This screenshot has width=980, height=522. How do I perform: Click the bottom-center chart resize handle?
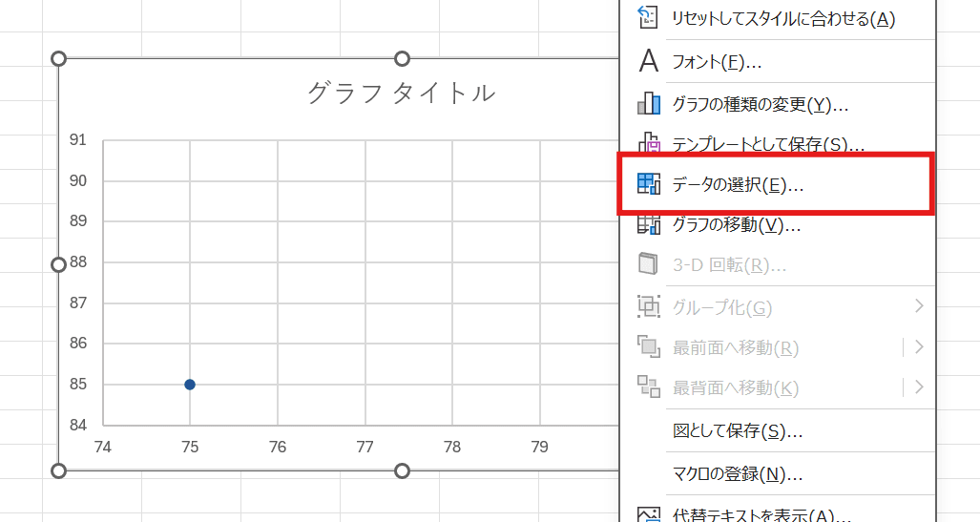402,470
